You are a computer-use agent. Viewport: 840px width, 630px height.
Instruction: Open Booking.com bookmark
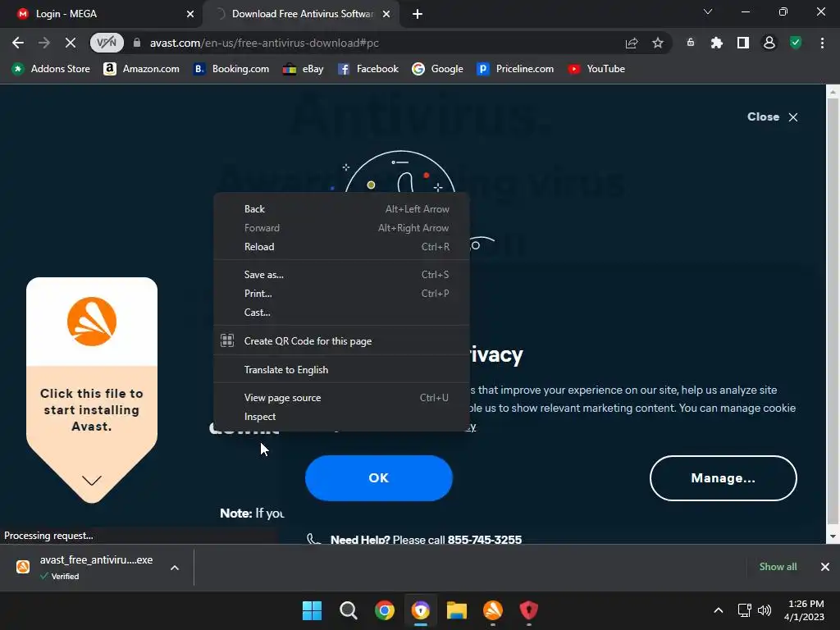[231, 69]
